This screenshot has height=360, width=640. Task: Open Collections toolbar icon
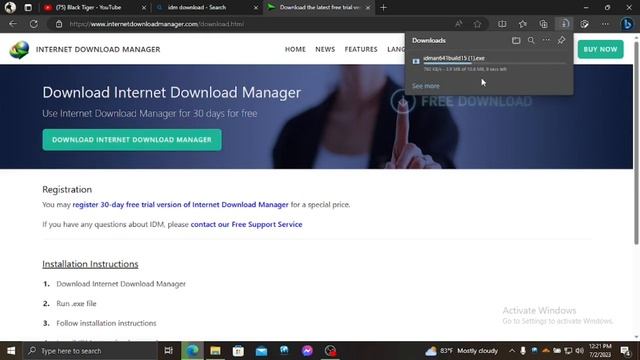point(543,24)
